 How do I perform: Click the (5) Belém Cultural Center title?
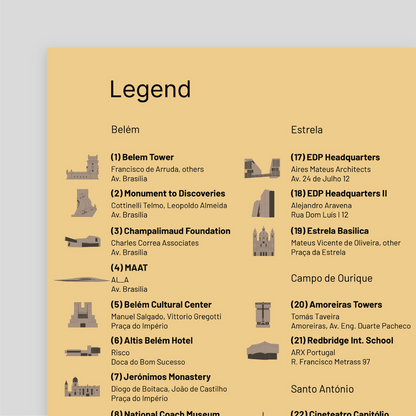(161, 304)
